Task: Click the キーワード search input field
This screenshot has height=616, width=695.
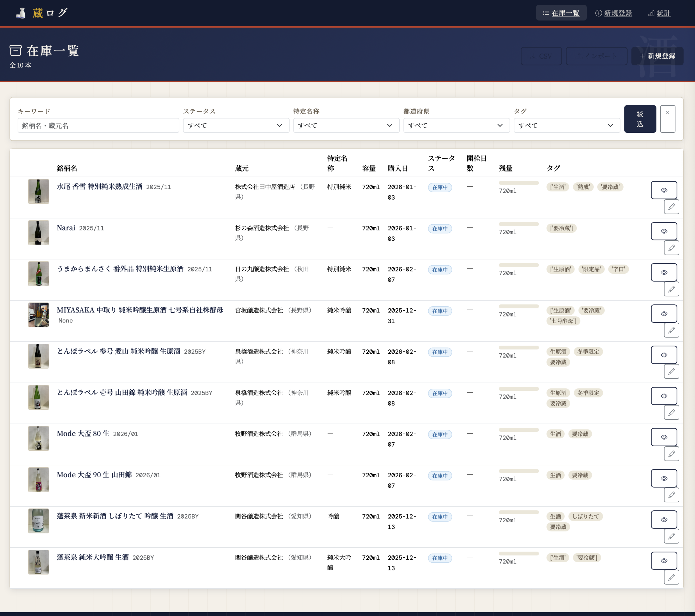Action: (98, 125)
